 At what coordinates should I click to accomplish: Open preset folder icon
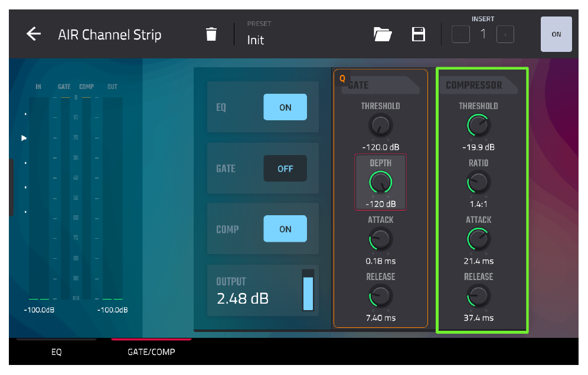[x=383, y=34]
